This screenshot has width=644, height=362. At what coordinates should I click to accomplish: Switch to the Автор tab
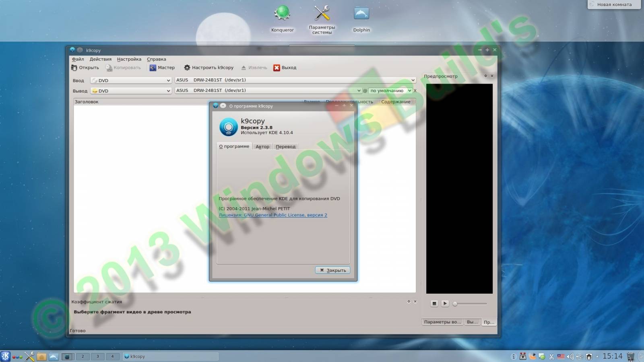click(262, 147)
